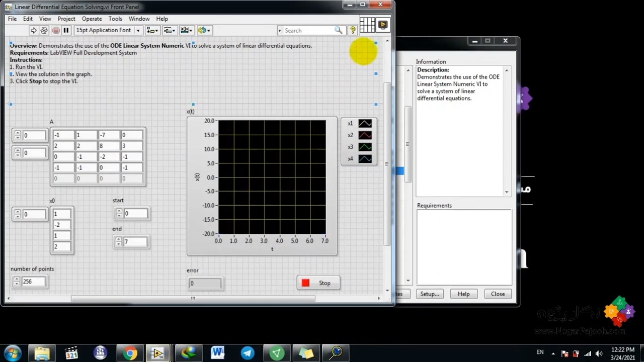Toggle the red Stop button
This screenshot has height=362, width=644.
(318, 283)
